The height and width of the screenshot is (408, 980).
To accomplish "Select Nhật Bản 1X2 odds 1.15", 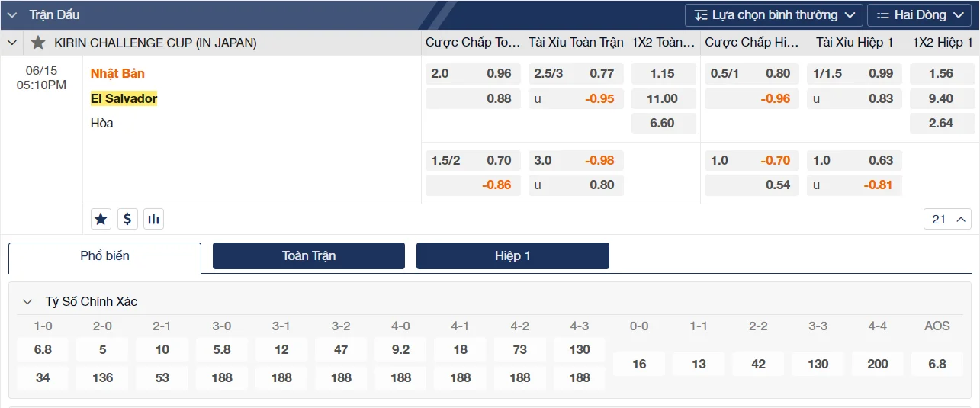I will pos(663,74).
